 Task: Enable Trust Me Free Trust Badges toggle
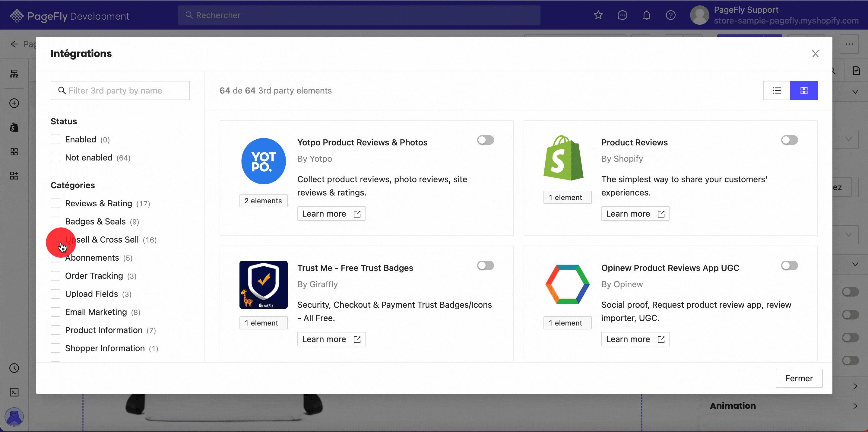point(485,265)
